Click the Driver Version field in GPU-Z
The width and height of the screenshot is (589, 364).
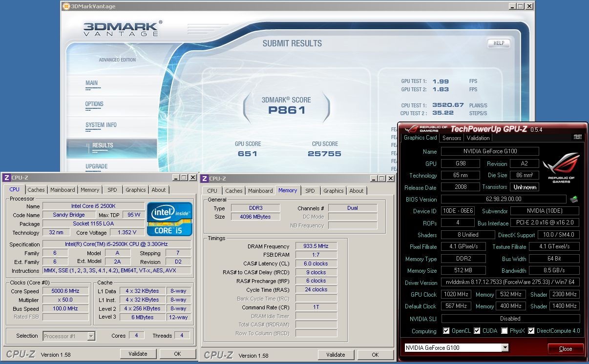click(510, 283)
